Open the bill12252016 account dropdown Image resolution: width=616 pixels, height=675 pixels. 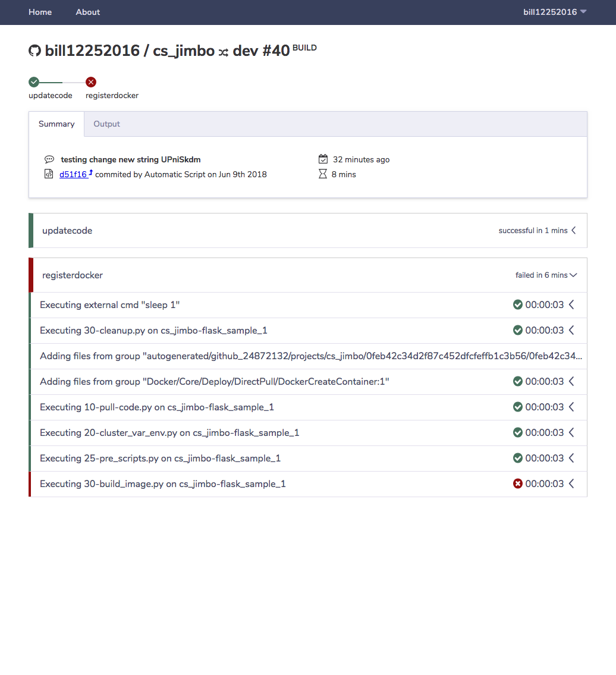pyautogui.click(x=554, y=12)
